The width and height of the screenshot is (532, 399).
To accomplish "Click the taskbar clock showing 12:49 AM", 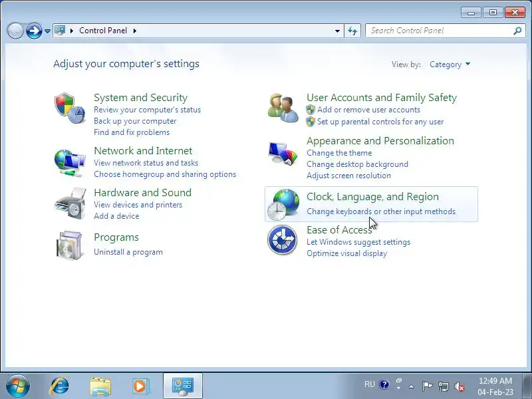I will click(x=495, y=386).
